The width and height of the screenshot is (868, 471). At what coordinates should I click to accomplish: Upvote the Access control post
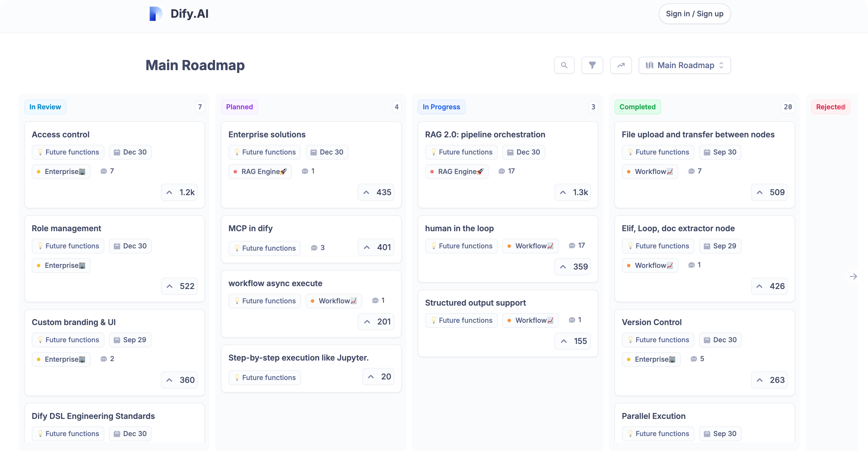pos(180,192)
